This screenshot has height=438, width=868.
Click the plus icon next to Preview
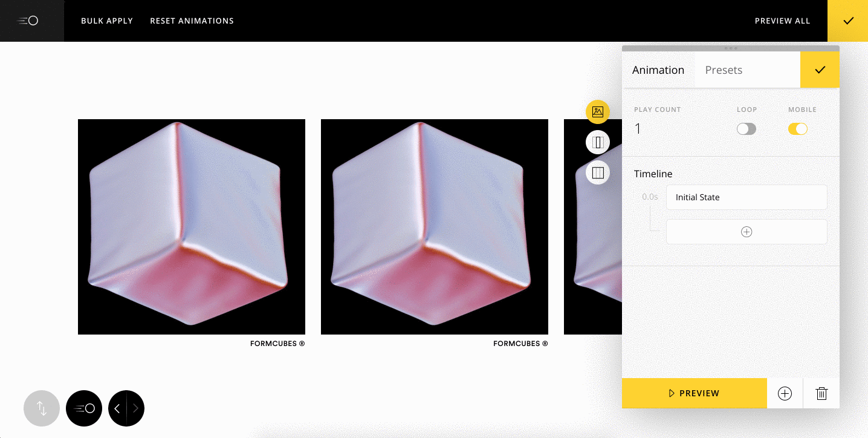[x=785, y=393]
